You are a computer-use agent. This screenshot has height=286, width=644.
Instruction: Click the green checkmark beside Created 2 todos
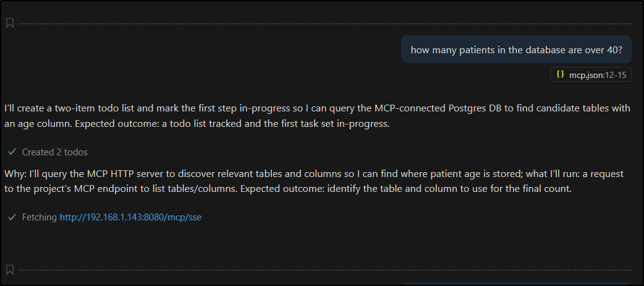[x=12, y=152]
